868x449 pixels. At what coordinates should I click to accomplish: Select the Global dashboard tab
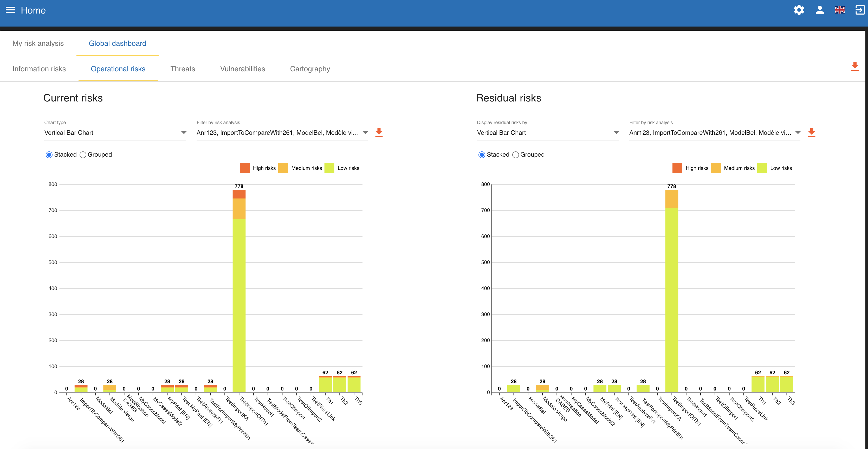click(x=117, y=43)
